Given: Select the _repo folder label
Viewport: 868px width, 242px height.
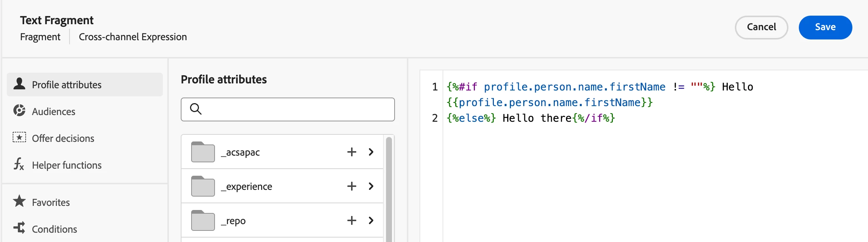Looking at the screenshot, I should 233,221.
